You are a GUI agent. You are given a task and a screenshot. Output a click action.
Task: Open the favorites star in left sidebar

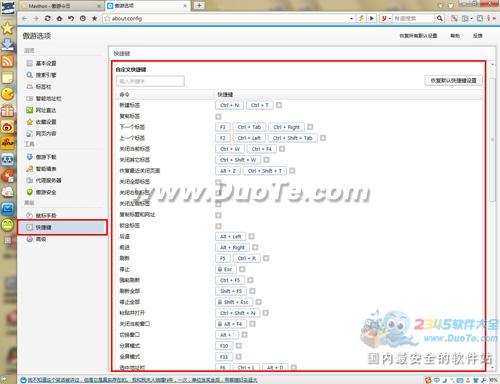[7, 28]
